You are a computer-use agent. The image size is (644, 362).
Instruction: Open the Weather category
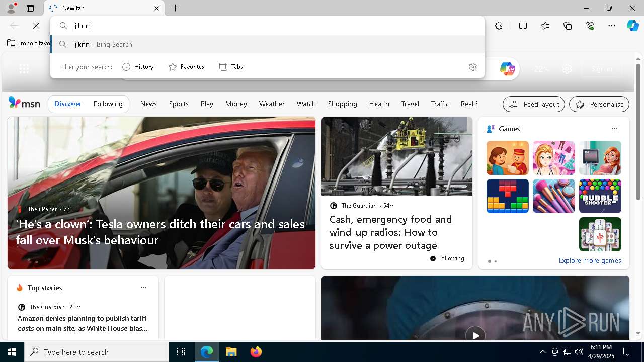272,104
